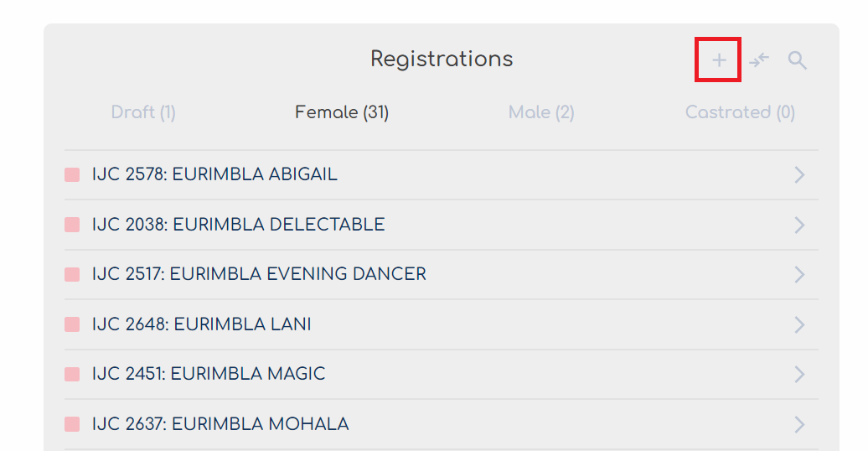Image resolution: width=868 pixels, height=451 pixels.
Task: Select IJC 2637: EURIMBLA MOHALA row
Action: pyautogui.click(x=442, y=424)
